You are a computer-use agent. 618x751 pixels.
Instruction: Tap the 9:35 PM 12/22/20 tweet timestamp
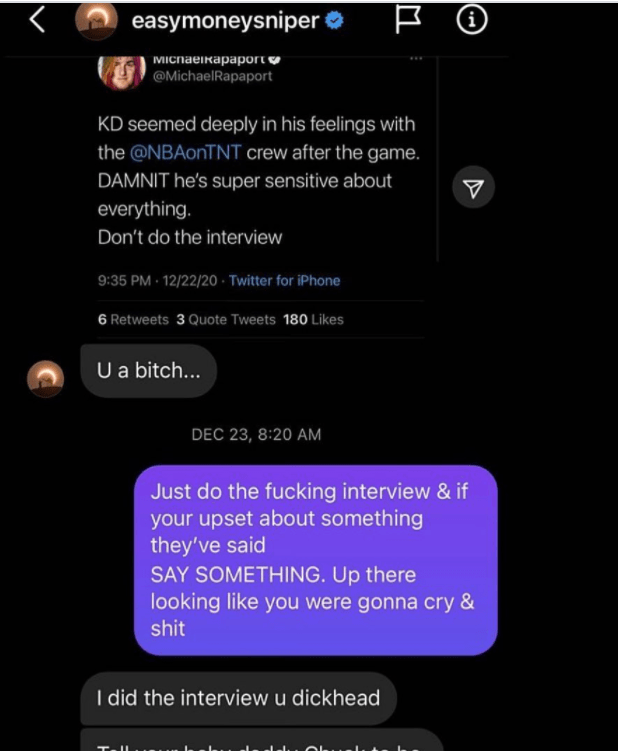[x=158, y=281]
